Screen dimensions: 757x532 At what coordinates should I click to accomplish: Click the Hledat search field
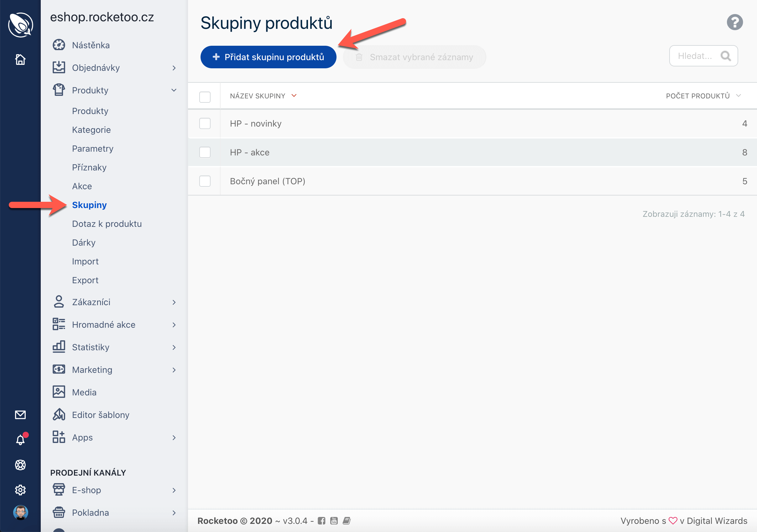(695, 56)
